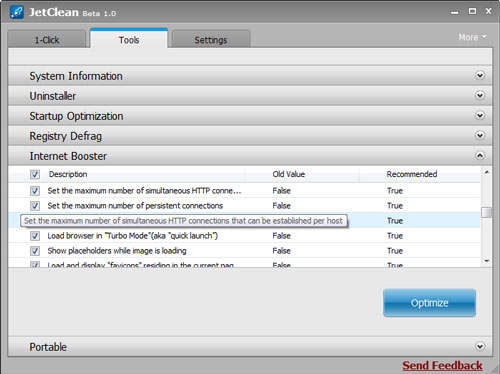Click the Optimize button

[x=429, y=303]
